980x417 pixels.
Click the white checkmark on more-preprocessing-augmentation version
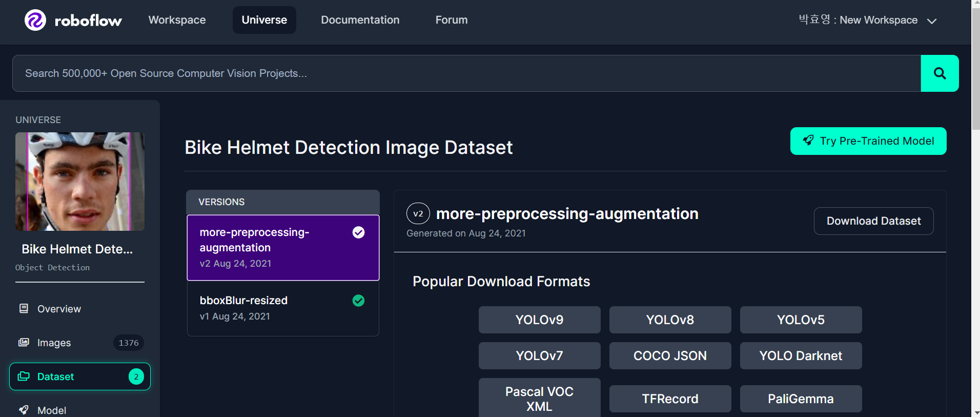point(359,232)
